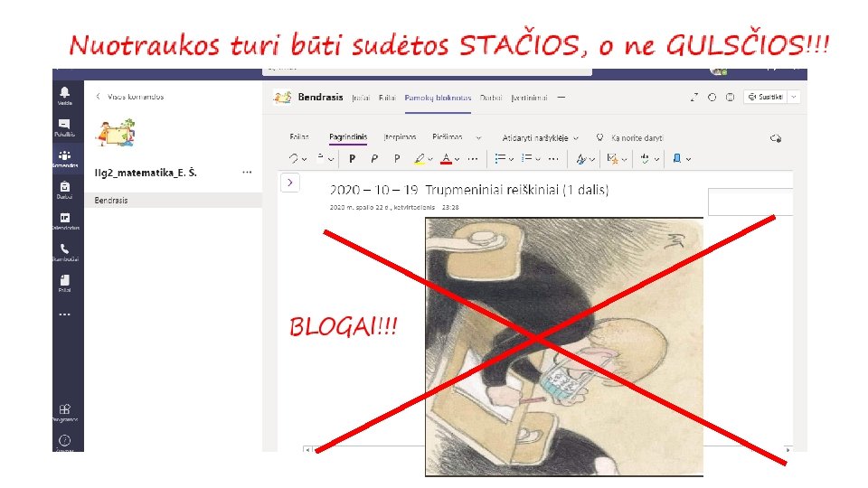This screenshot has height=488, width=868.
Task: Click the page title Trupmeniniai reiškiniai
Action: click(516, 191)
